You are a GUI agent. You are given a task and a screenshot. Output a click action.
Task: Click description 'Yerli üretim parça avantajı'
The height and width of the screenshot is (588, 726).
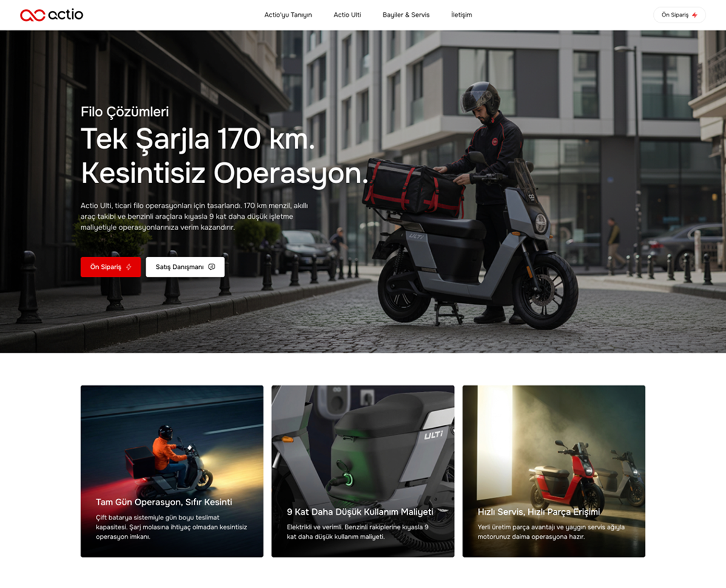click(551, 532)
